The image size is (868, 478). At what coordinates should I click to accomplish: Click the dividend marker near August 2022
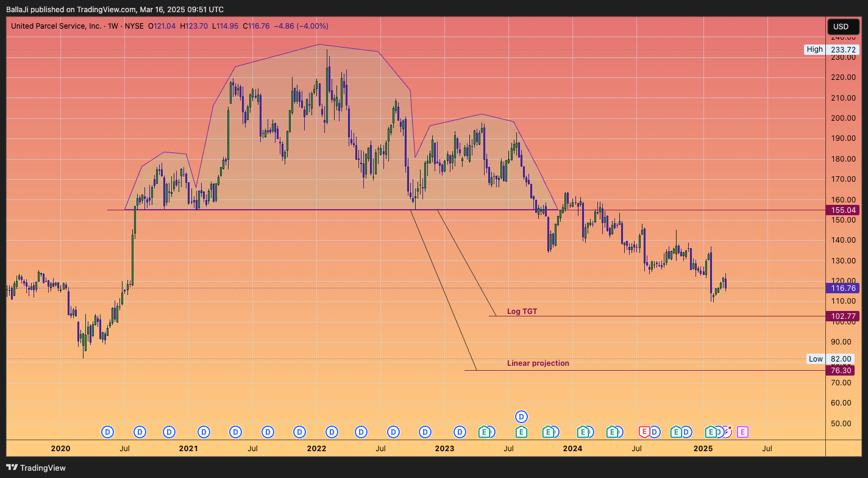394,432
